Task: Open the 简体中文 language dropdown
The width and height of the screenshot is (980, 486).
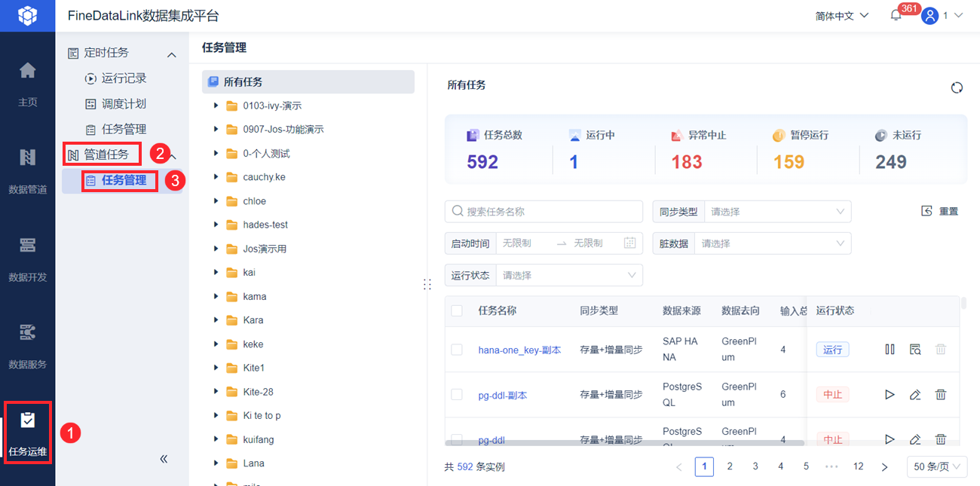Action: pyautogui.click(x=842, y=15)
